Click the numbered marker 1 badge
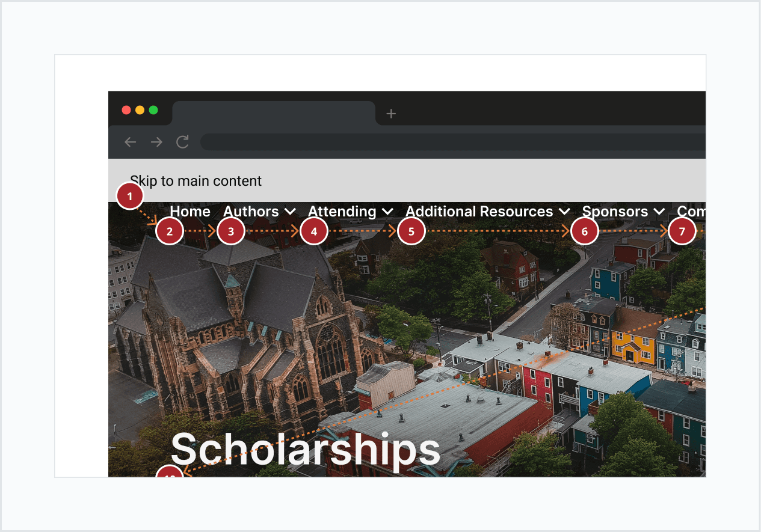 click(x=130, y=196)
